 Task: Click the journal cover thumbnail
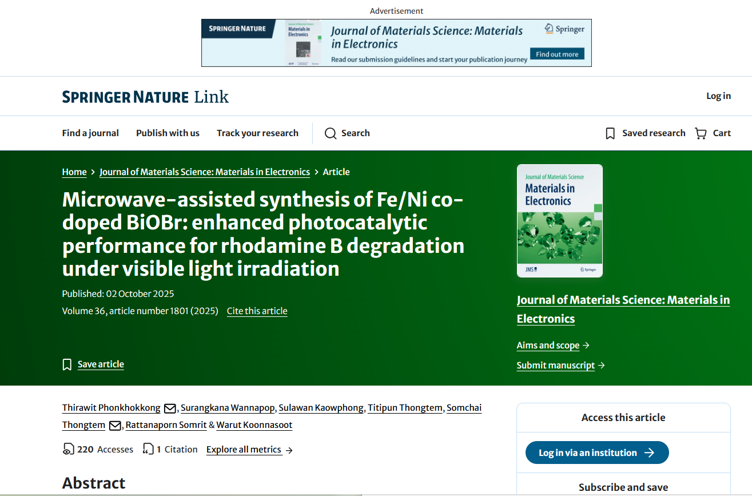click(x=560, y=221)
